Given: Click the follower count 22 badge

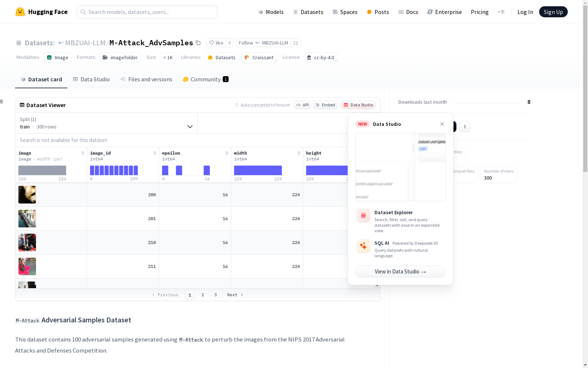Looking at the screenshot, I should [295, 43].
